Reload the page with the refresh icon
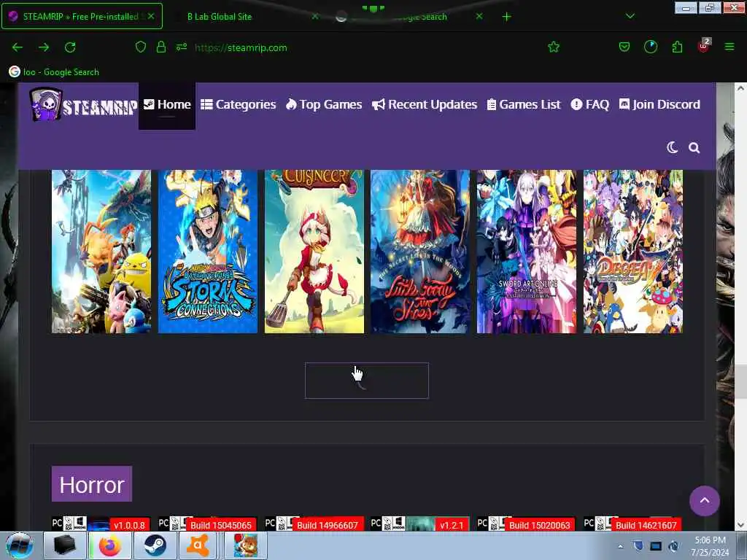This screenshot has height=560, width=747. click(x=70, y=47)
